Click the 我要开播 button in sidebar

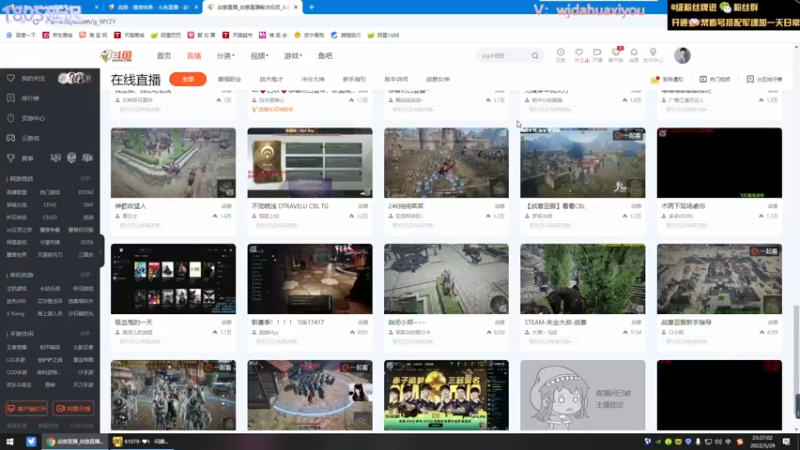pos(73,409)
